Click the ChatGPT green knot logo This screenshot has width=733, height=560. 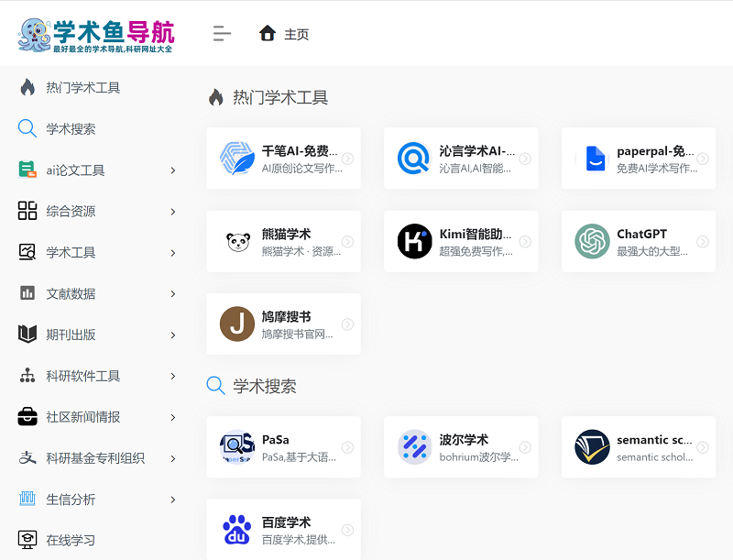click(x=592, y=241)
